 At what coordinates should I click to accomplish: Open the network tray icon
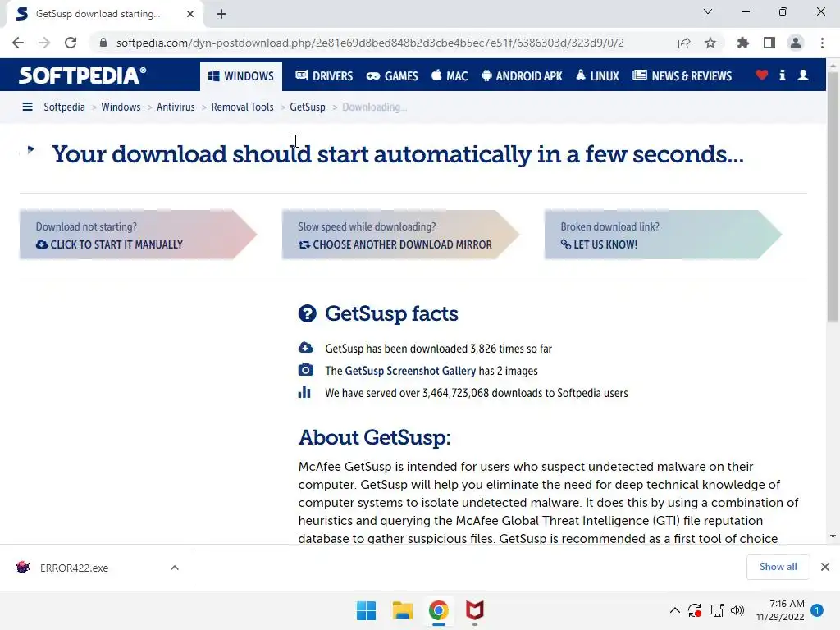pyautogui.click(x=717, y=610)
